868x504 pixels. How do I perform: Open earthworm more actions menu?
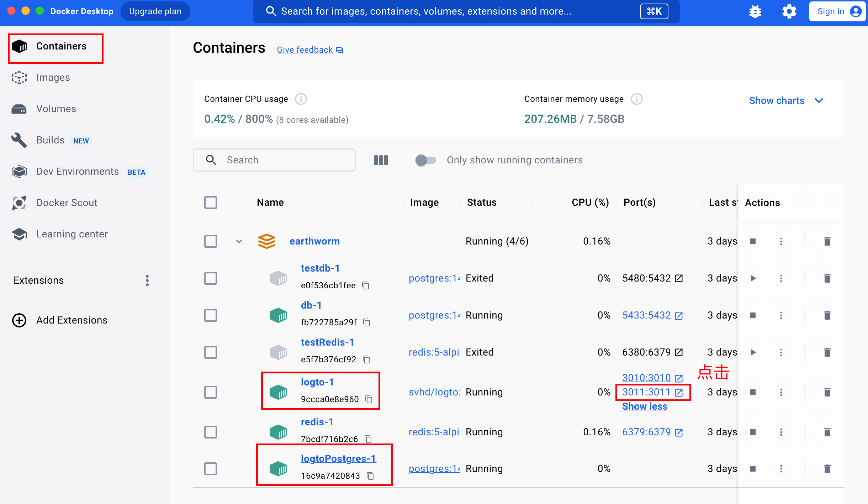781,241
